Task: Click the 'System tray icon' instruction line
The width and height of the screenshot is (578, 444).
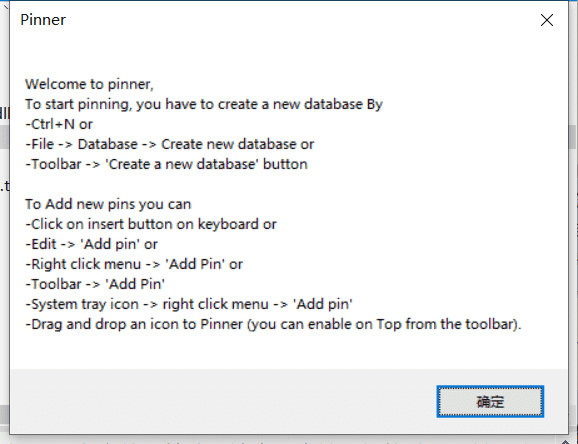Action: click(x=189, y=304)
